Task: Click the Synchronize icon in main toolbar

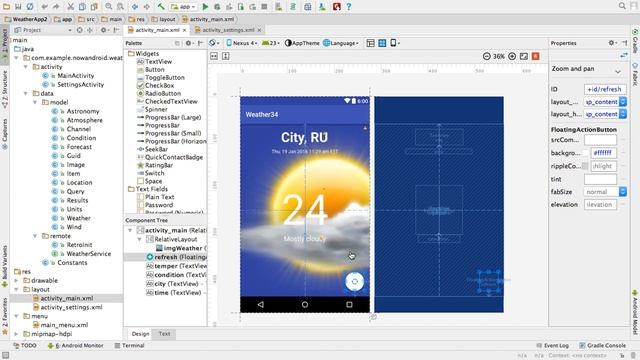Action: coord(30,7)
